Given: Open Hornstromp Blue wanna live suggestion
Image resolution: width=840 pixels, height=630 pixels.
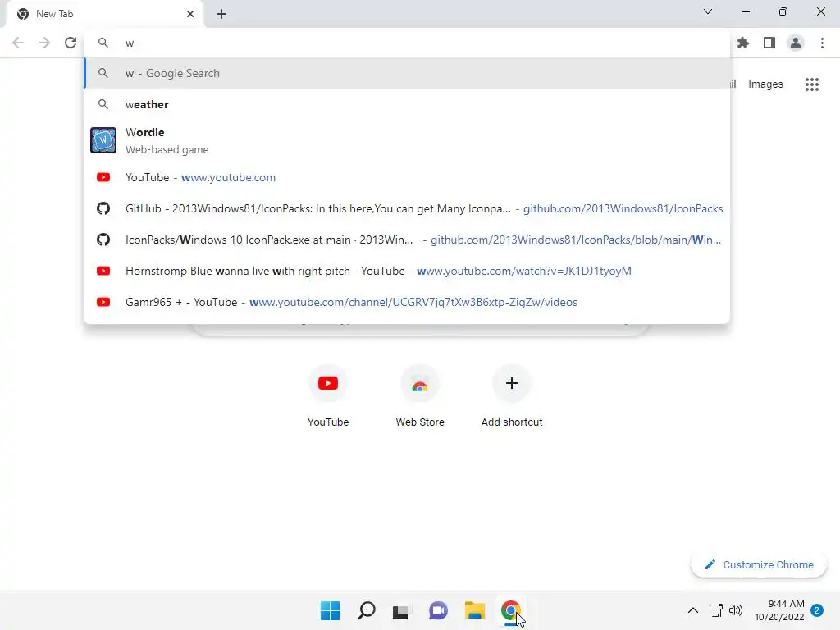Looking at the screenshot, I should (x=407, y=271).
